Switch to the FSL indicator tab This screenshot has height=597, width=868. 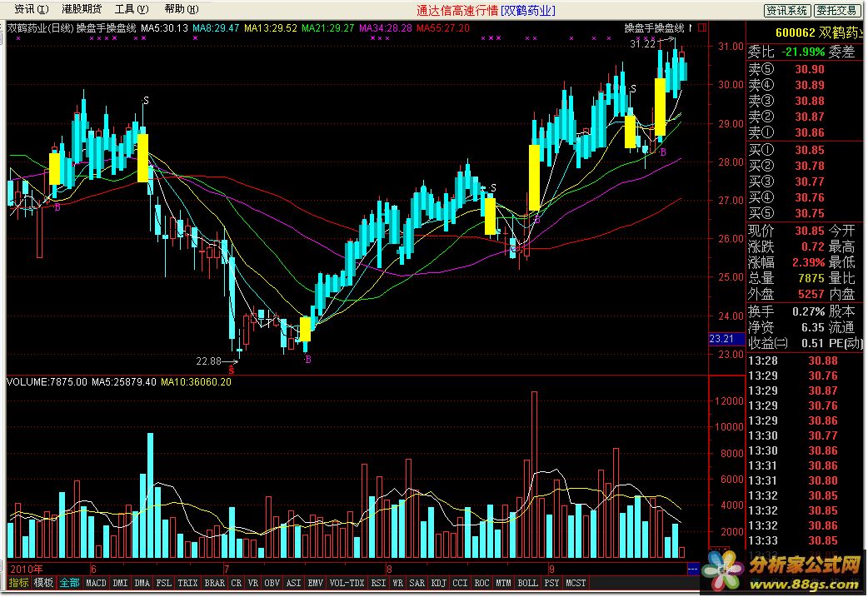click(164, 583)
